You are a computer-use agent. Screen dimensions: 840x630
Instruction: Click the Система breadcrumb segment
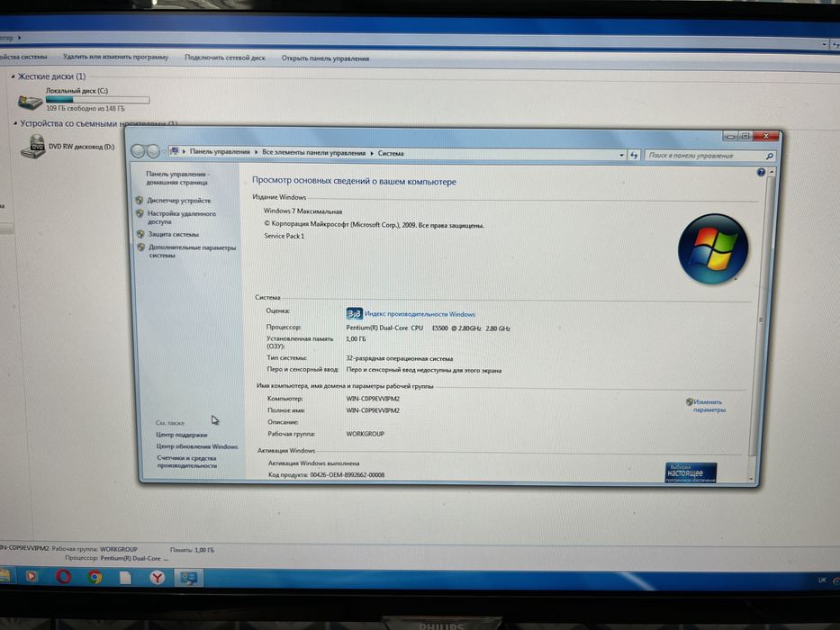[391, 153]
